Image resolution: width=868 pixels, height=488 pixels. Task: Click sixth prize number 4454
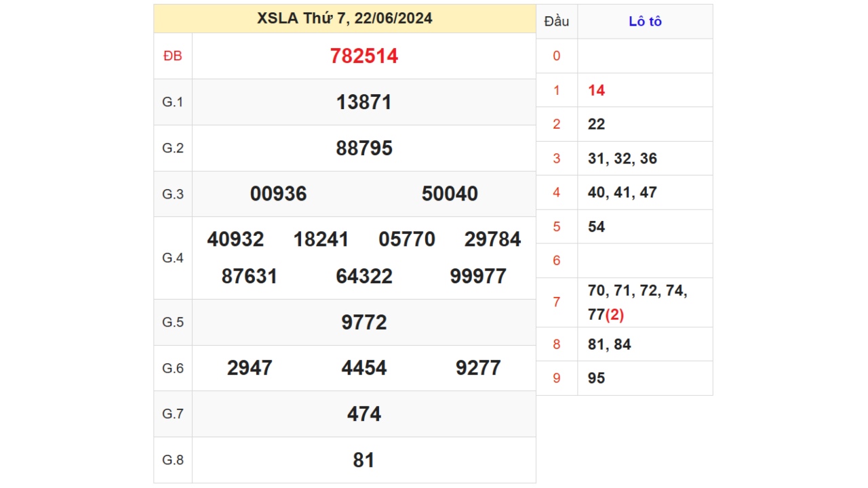tap(364, 368)
